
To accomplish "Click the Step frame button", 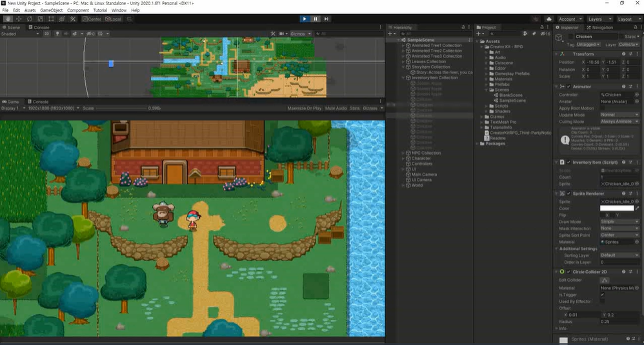I will click(x=327, y=19).
